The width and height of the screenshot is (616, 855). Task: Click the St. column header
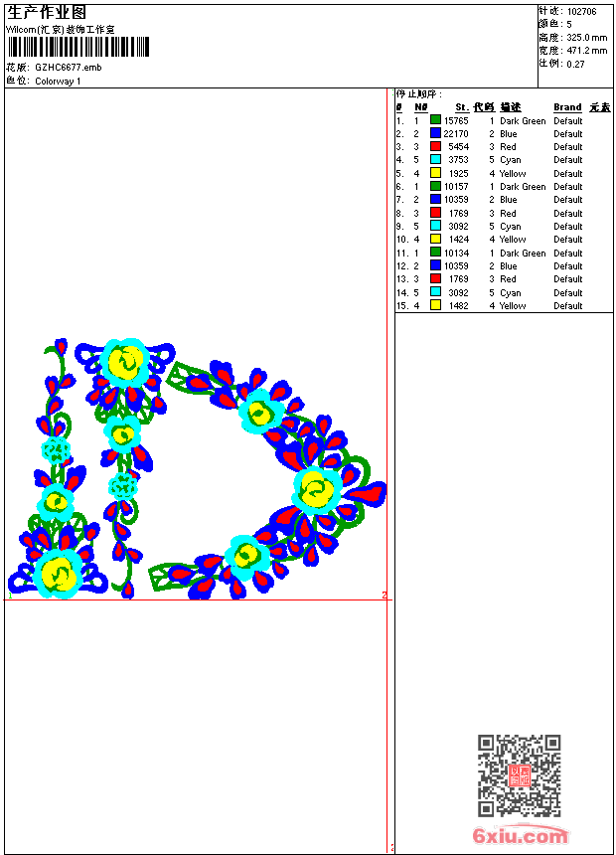(x=462, y=107)
